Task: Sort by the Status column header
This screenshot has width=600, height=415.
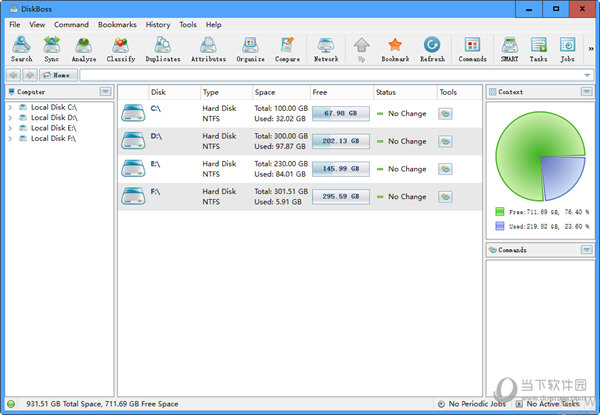Action: point(405,92)
